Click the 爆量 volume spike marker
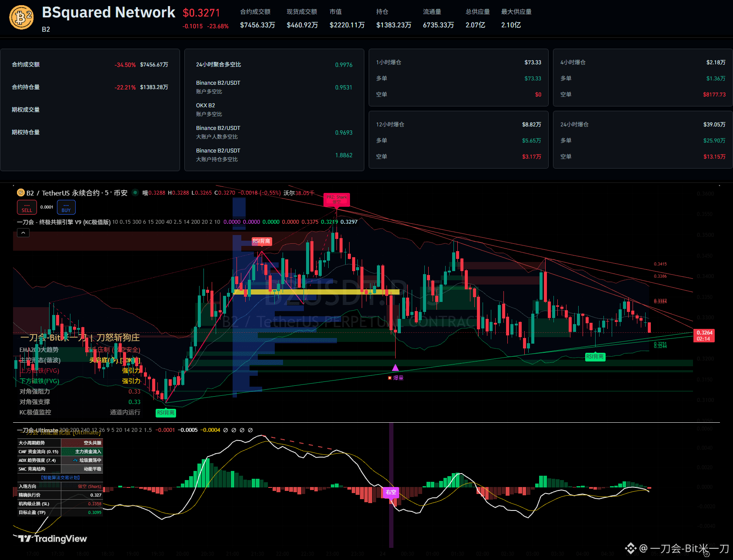733x560 pixels. point(396,378)
